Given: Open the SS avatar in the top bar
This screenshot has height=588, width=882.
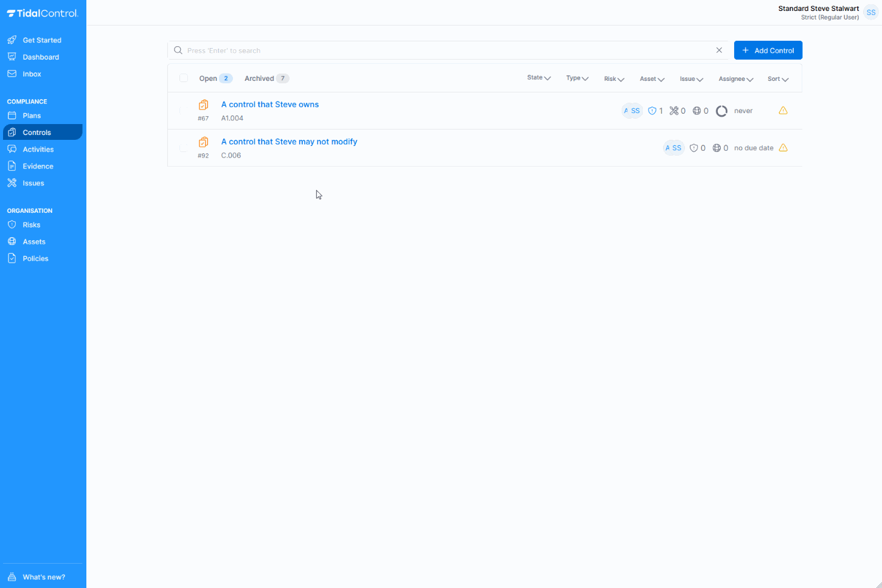Looking at the screenshot, I should [870, 12].
